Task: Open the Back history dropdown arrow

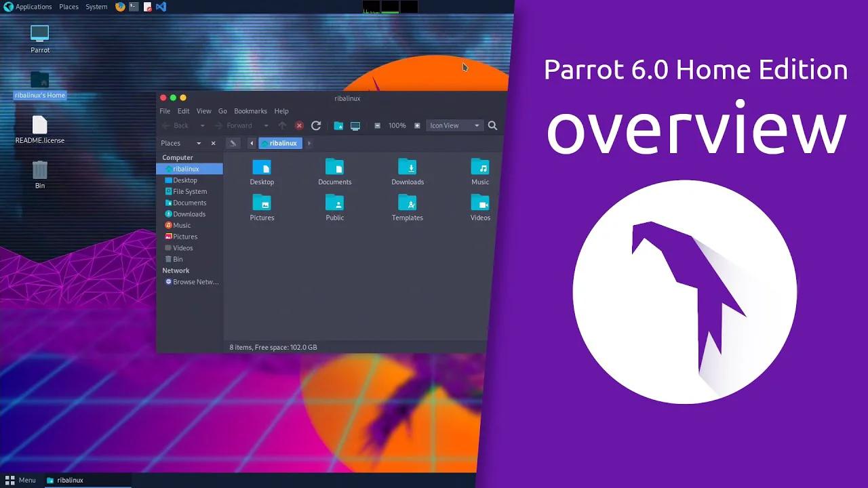Action: click(x=202, y=125)
